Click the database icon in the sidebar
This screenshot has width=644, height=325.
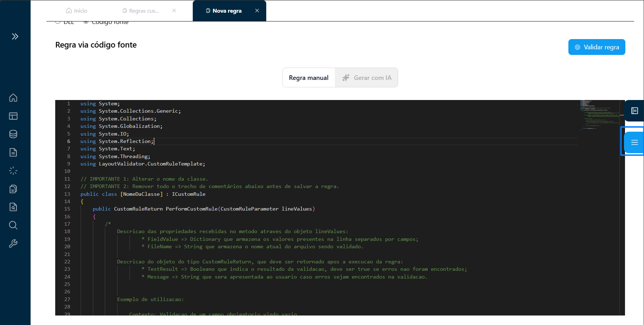pyautogui.click(x=13, y=134)
